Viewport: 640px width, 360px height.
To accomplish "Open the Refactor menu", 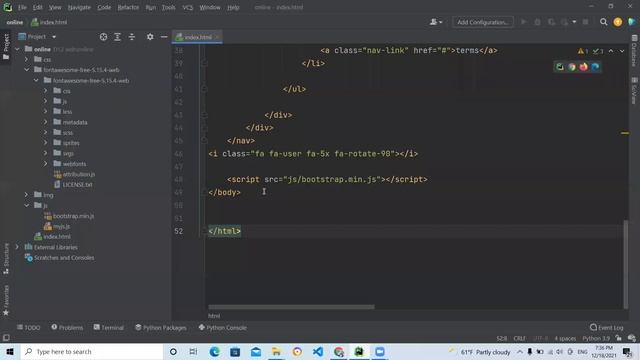I will (x=128, y=7).
